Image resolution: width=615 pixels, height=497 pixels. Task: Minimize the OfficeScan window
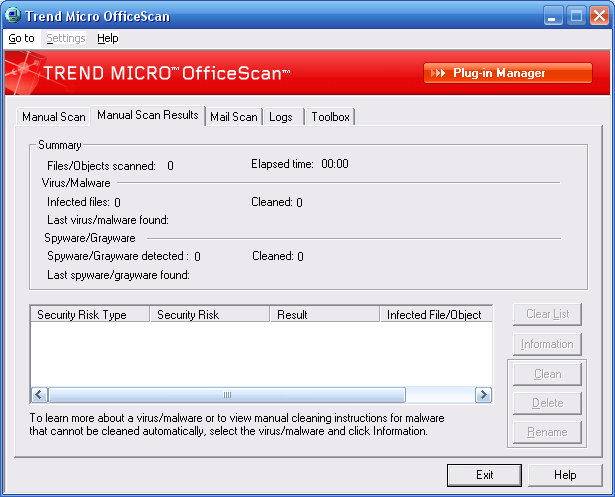(x=553, y=16)
